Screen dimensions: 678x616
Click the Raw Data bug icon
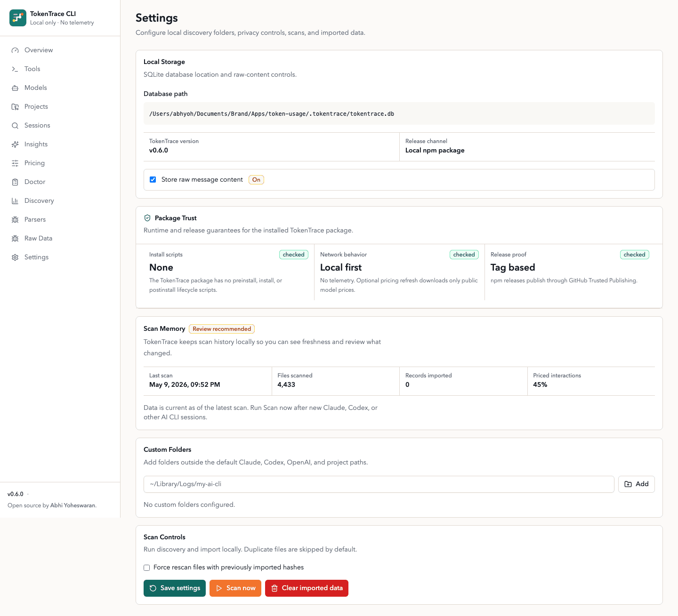[15, 239]
